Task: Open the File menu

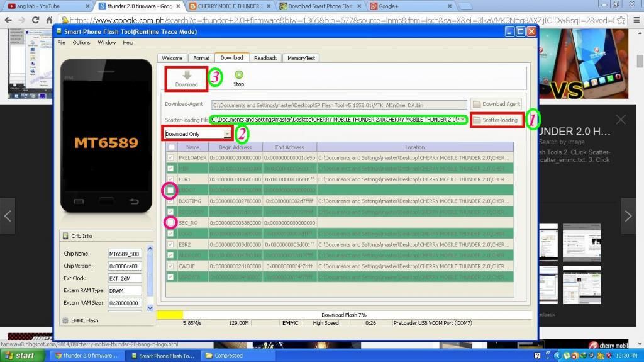Action: pos(61,42)
